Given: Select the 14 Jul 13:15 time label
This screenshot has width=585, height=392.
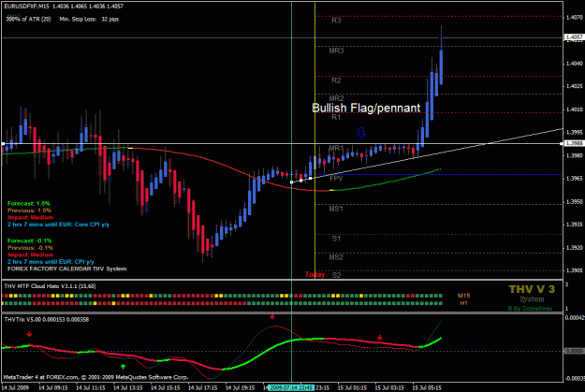Looking at the screenshot, I should tap(128, 388).
